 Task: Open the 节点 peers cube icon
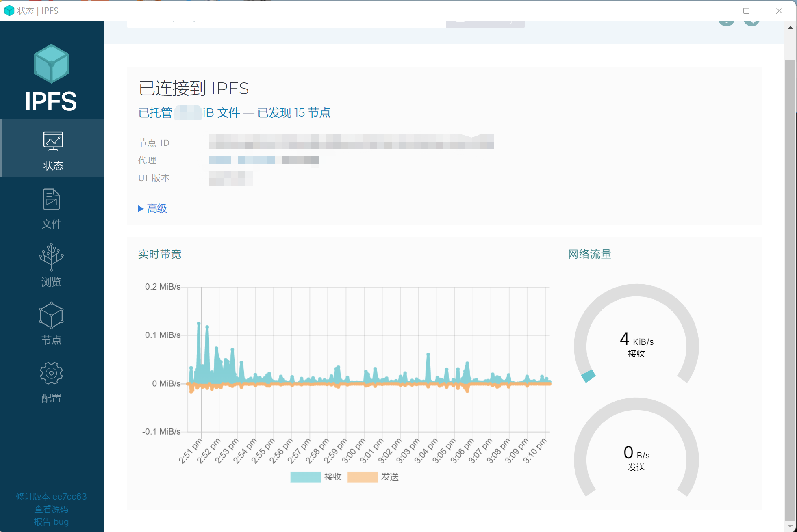51,316
